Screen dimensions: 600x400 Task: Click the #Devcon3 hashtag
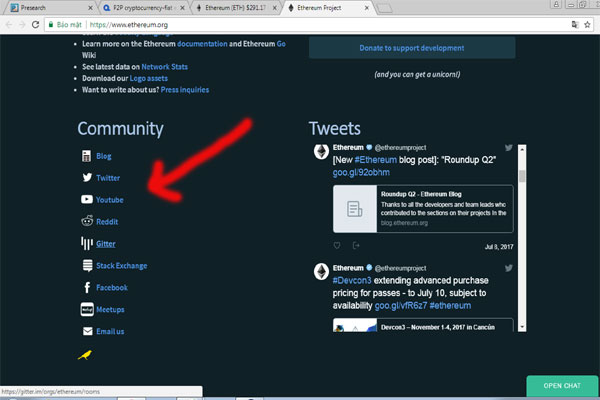click(x=352, y=281)
